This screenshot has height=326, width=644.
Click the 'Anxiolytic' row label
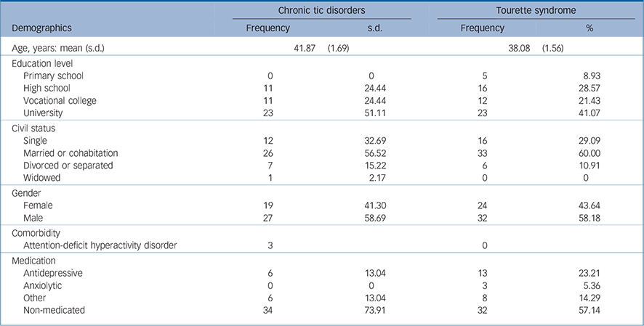pos(44,285)
